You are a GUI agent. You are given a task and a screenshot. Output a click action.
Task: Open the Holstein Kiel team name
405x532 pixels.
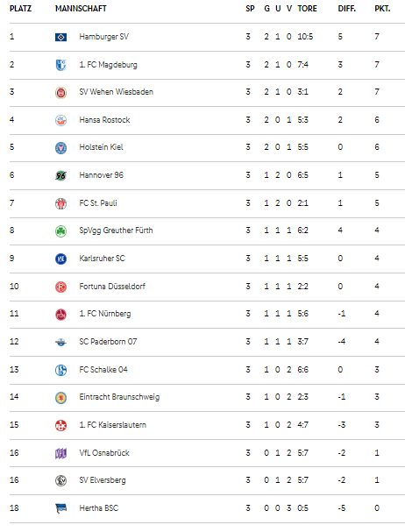[x=101, y=147]
